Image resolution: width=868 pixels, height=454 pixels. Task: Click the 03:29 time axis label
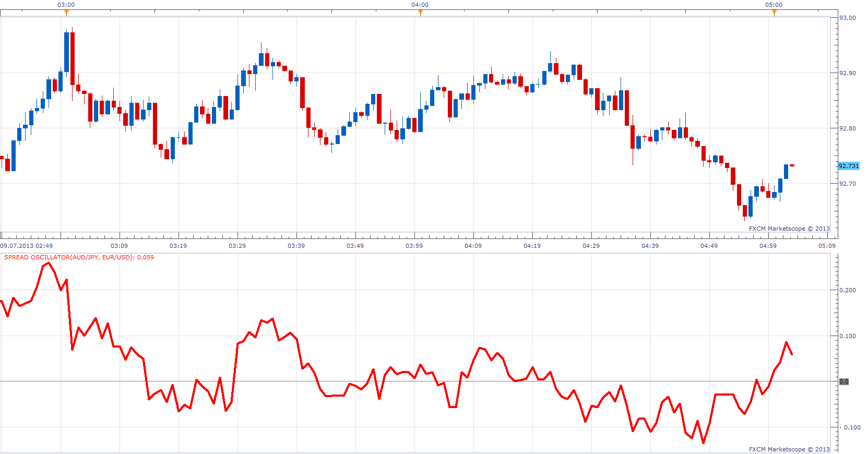(237, 246)
